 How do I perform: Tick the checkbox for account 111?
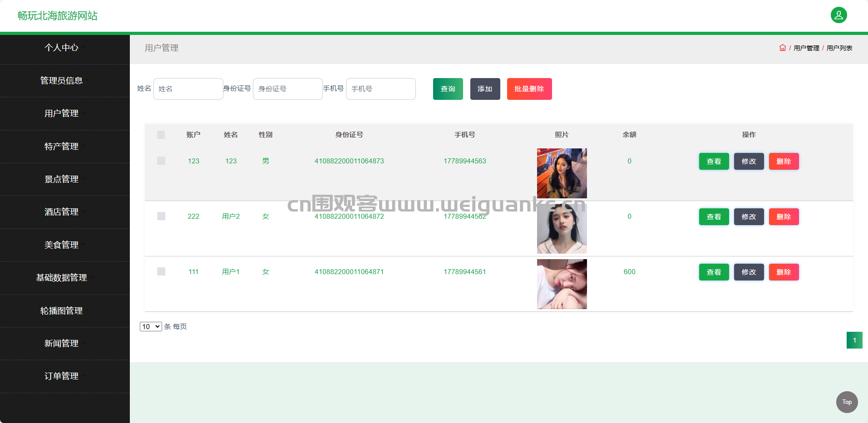[161, 272]
